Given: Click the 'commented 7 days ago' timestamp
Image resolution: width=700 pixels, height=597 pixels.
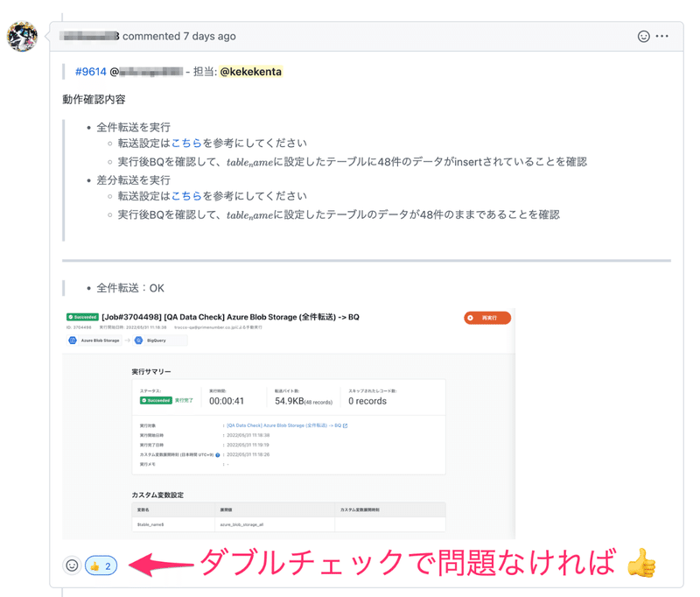Looking at the screenshot, I should (179, 36).
